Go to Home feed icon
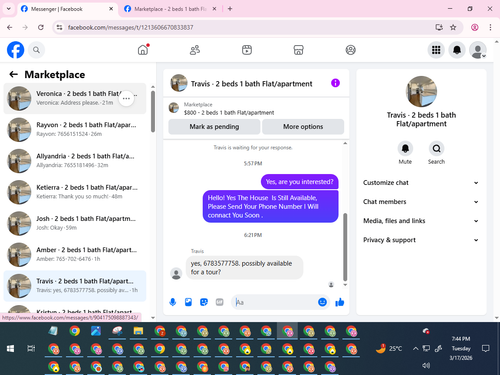Screen dimensions: 500x375 click(x=143, y=50)
